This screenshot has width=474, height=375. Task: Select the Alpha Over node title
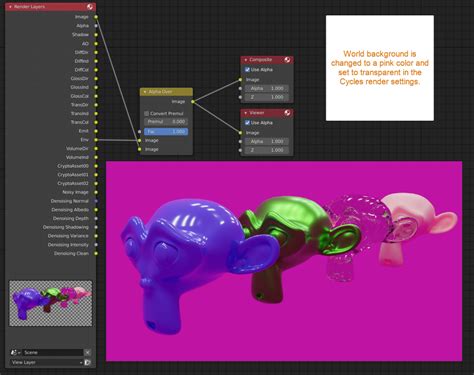coord(160,92)
